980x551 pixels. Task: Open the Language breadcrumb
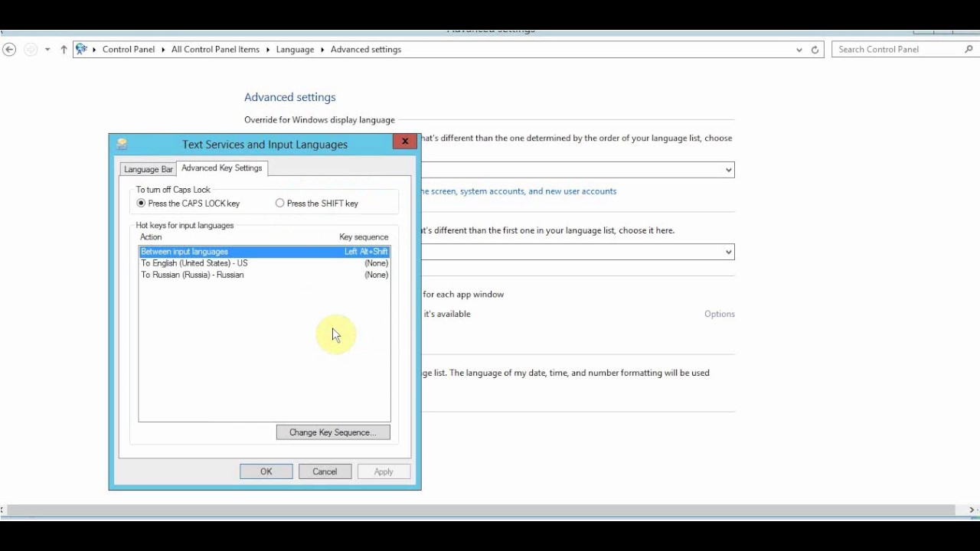coord(295,49)
